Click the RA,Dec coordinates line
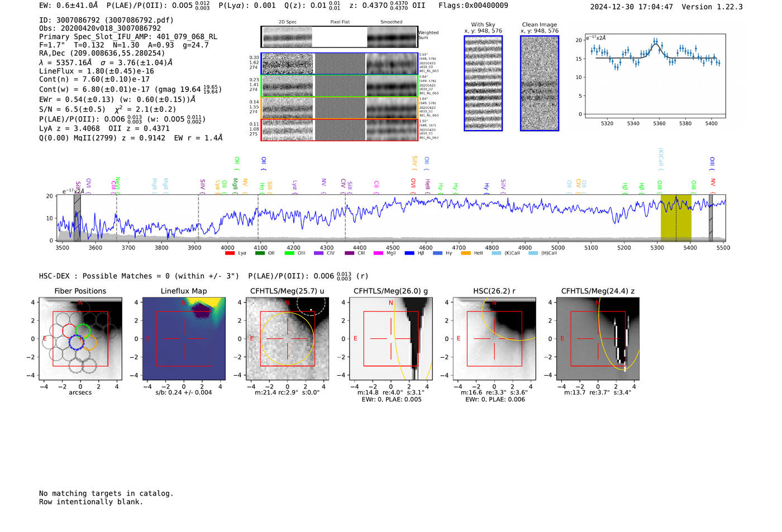This screenshot has width=782, height=532. 102,54
